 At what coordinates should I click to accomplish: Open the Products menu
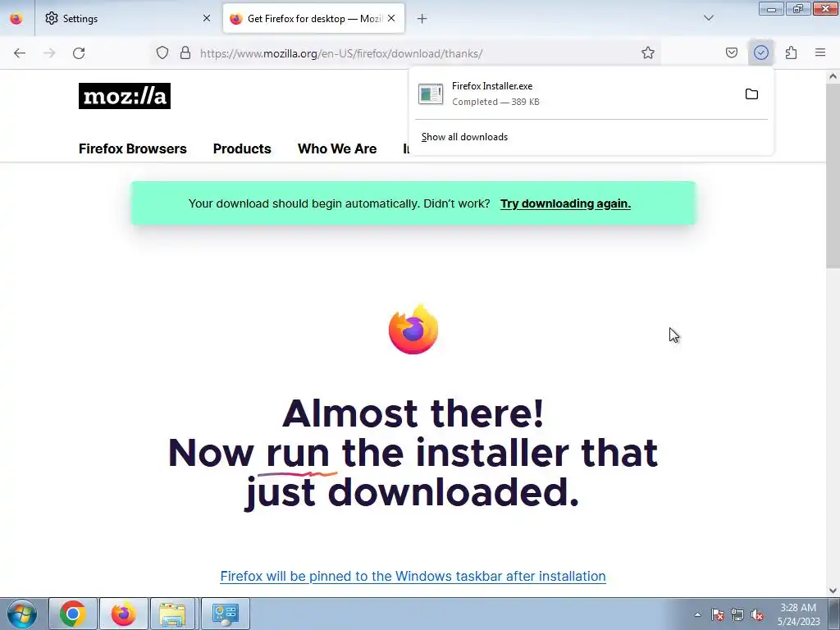coord(242,149)
